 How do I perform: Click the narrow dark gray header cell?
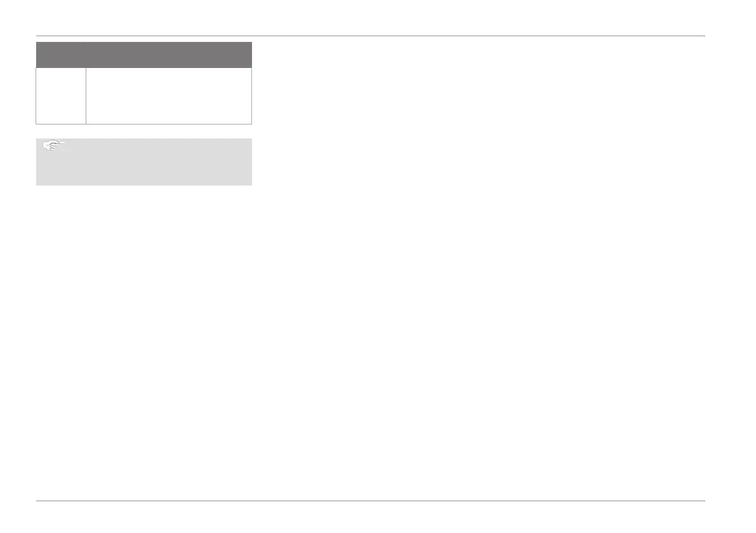pos(61,55)
